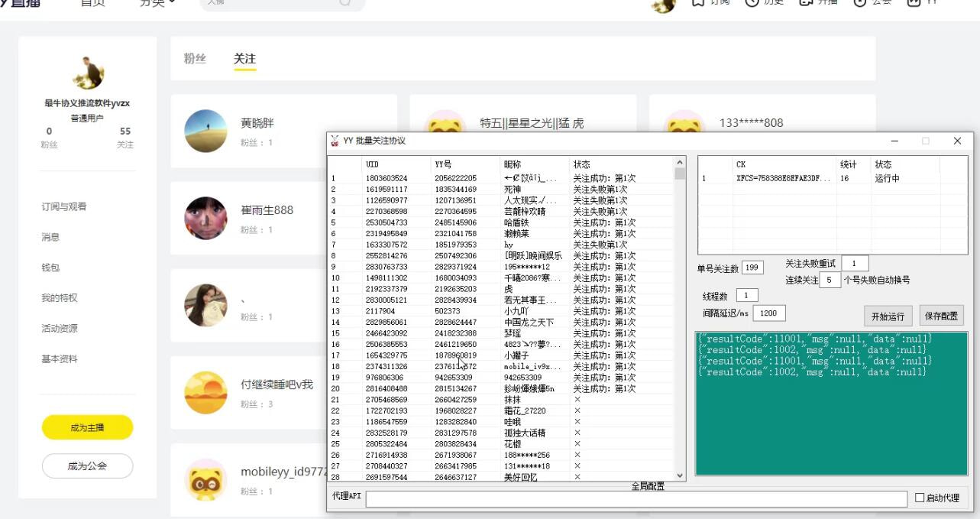980x519 pixels.
Task: Click the 运行中 status cell
Action: tap(887, 178)
